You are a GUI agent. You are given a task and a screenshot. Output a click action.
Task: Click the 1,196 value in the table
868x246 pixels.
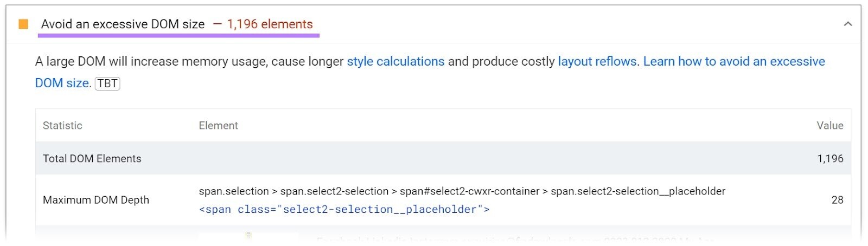[x=830, y=159]
